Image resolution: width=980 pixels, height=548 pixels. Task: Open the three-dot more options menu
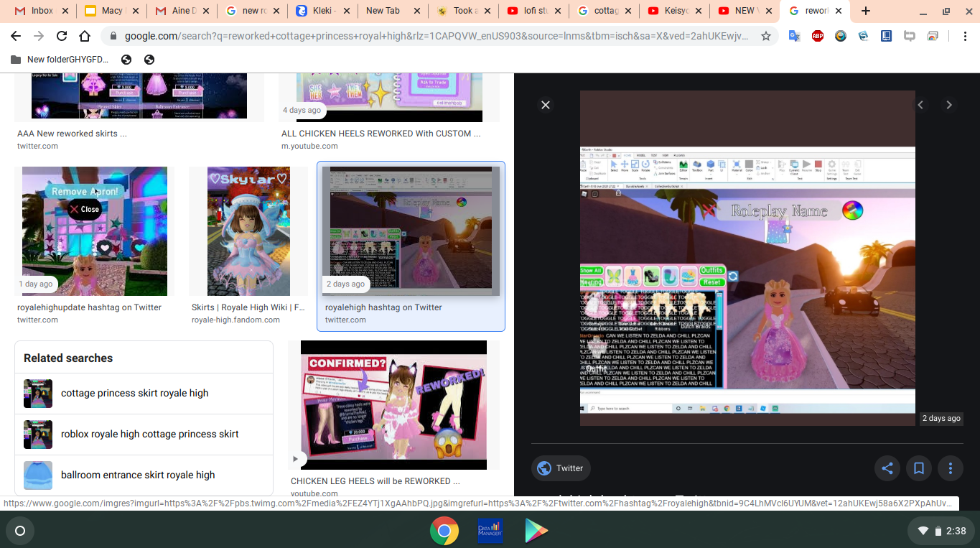(950, 468)
